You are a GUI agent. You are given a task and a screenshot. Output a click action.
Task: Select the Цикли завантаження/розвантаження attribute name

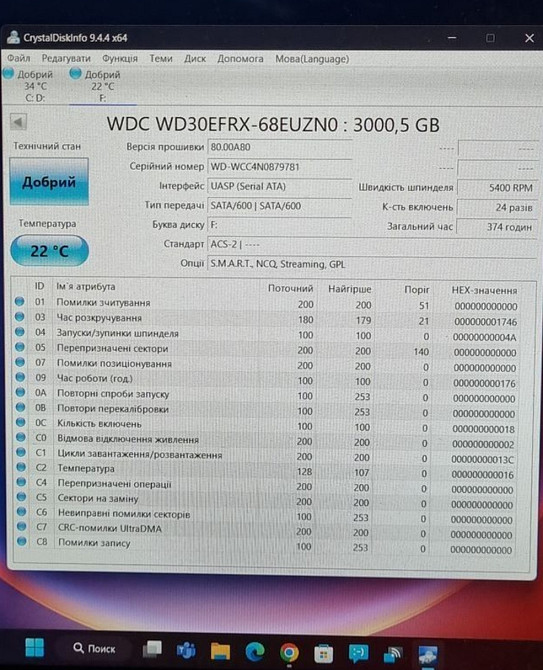140,454
